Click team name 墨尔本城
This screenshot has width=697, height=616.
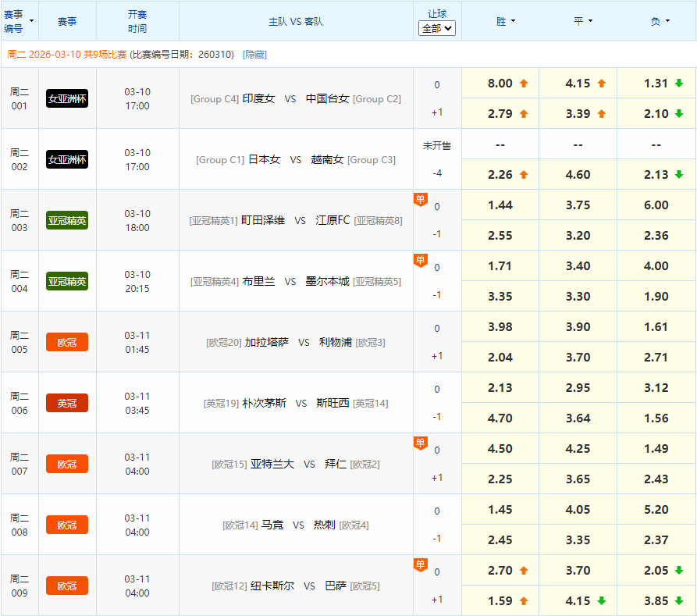[328, 282]
